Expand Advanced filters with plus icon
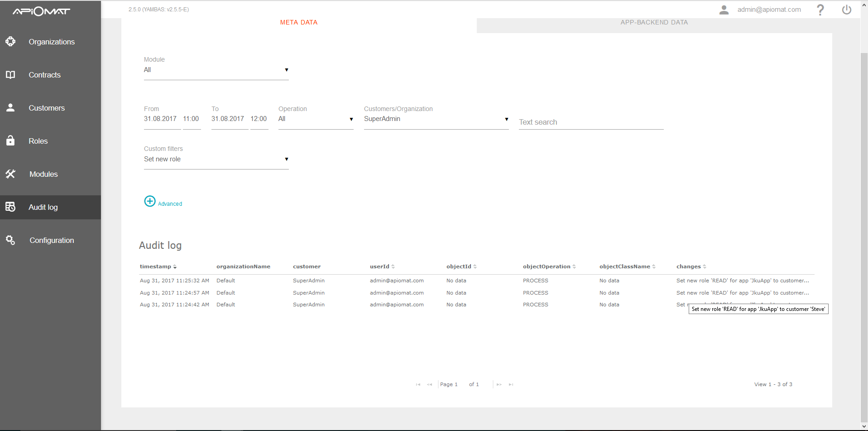This screenshot has height=431, width=868. 150,201
